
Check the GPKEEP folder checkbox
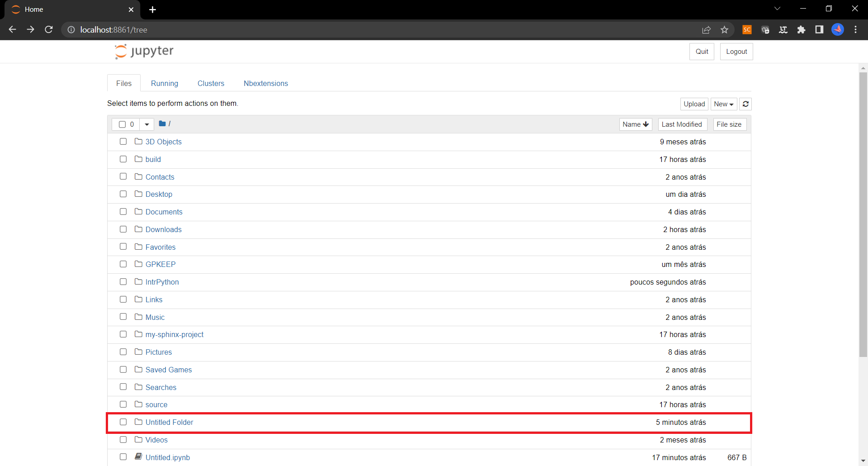click(x=123, y=264)
